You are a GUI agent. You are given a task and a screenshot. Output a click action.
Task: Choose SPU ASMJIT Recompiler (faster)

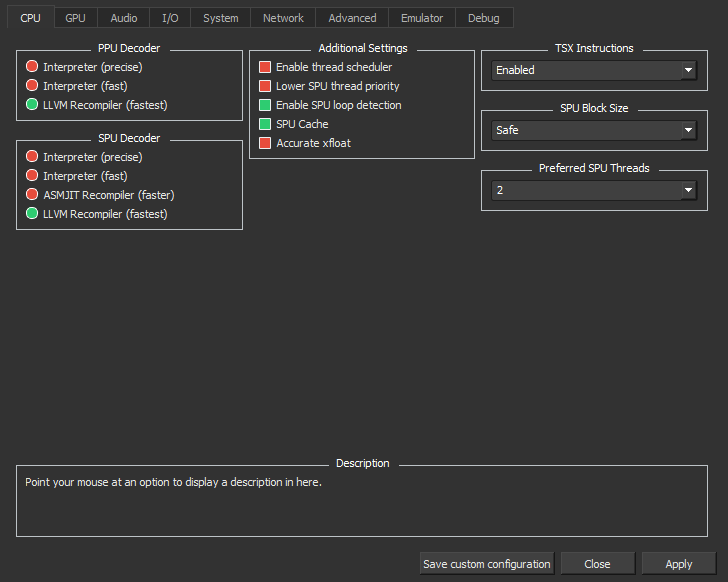coord(100,195)
